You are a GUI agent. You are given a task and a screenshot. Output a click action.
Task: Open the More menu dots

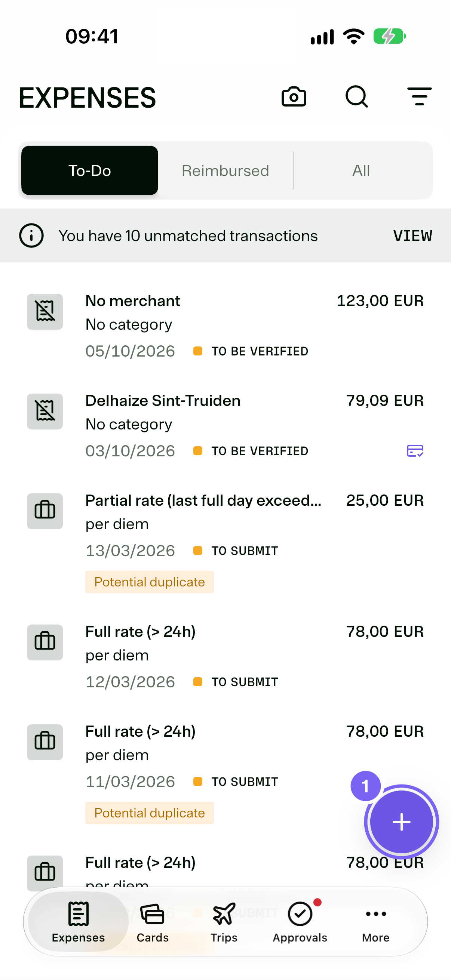[375, 922]
